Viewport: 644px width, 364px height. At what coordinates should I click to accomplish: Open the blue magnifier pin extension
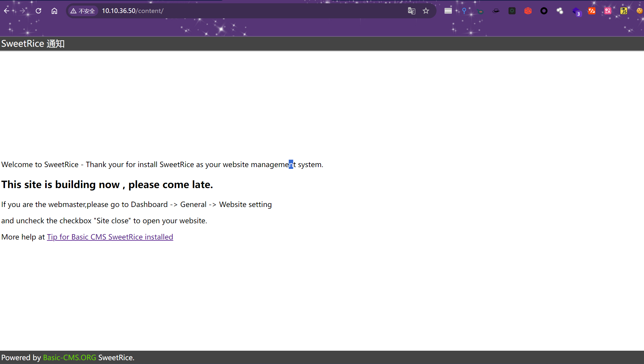(x=464, y=11)
